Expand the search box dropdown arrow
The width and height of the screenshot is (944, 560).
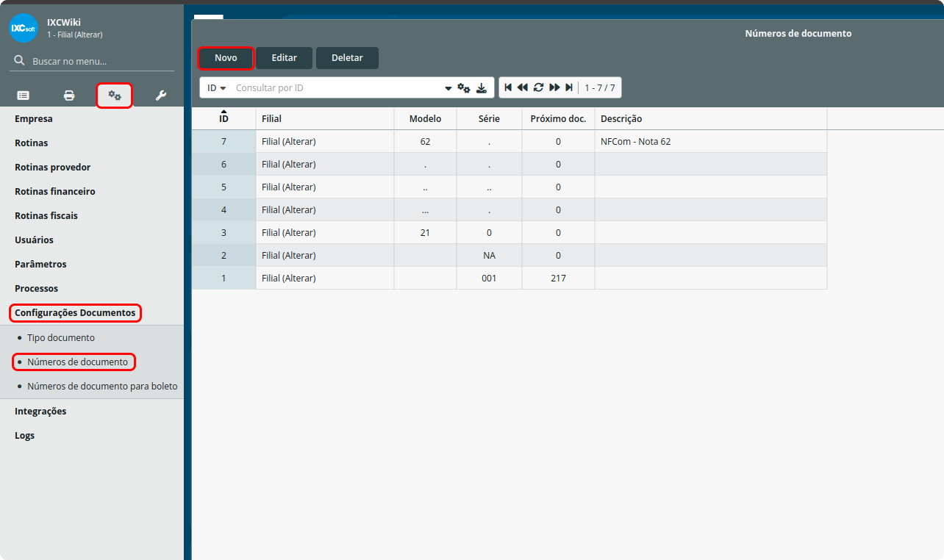(448, 88)
